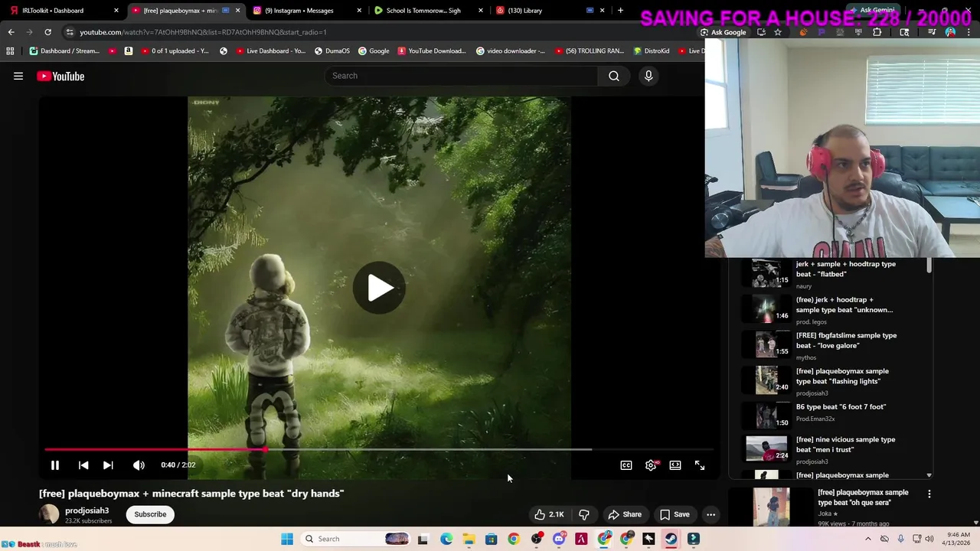Bookmark this page with star icon
The height and width of the screenshot is (551, 980).
point(778,32)
